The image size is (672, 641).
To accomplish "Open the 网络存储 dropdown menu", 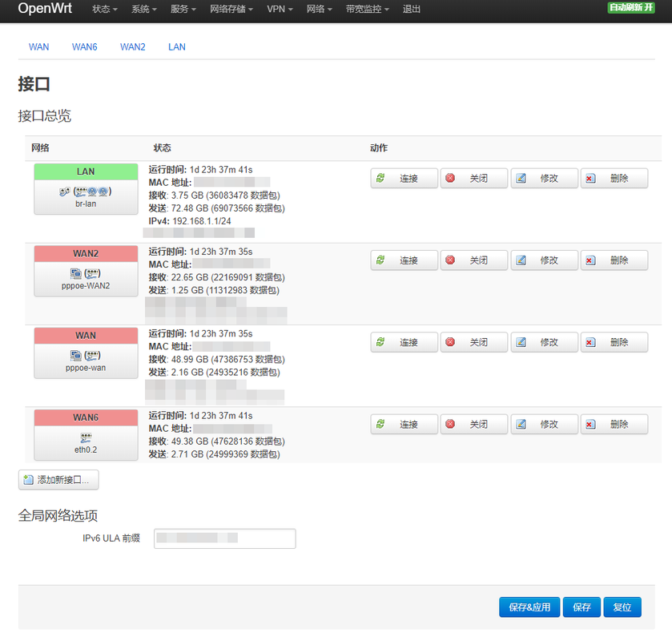I will pos(231,9).
